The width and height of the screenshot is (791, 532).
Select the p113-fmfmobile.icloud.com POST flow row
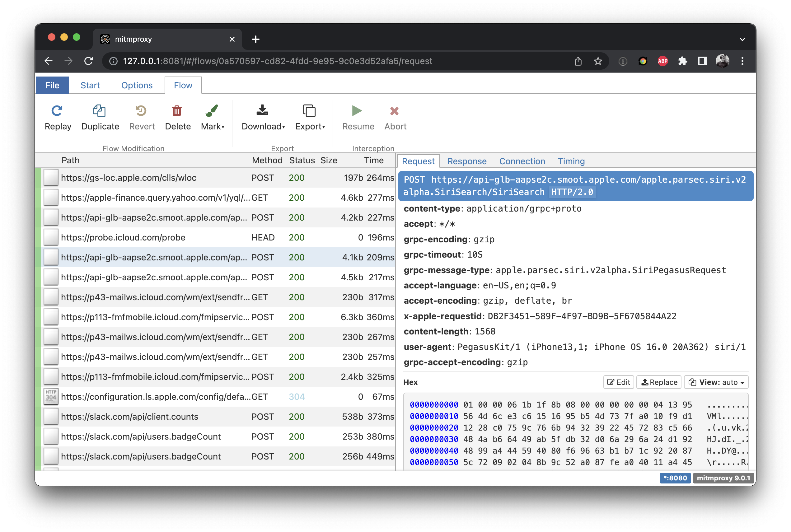pos(166,317)
